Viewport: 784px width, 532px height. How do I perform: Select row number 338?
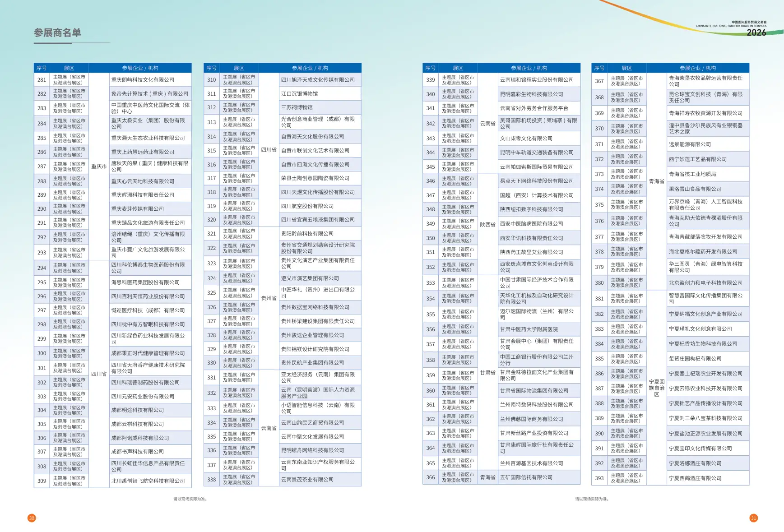(x=212, y=480)
